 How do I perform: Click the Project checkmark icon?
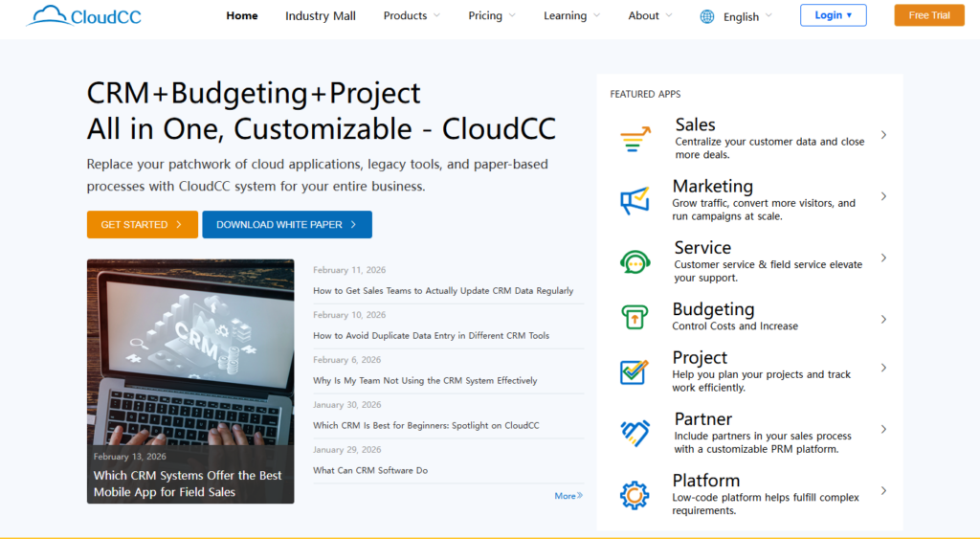(x=635, y=371)
